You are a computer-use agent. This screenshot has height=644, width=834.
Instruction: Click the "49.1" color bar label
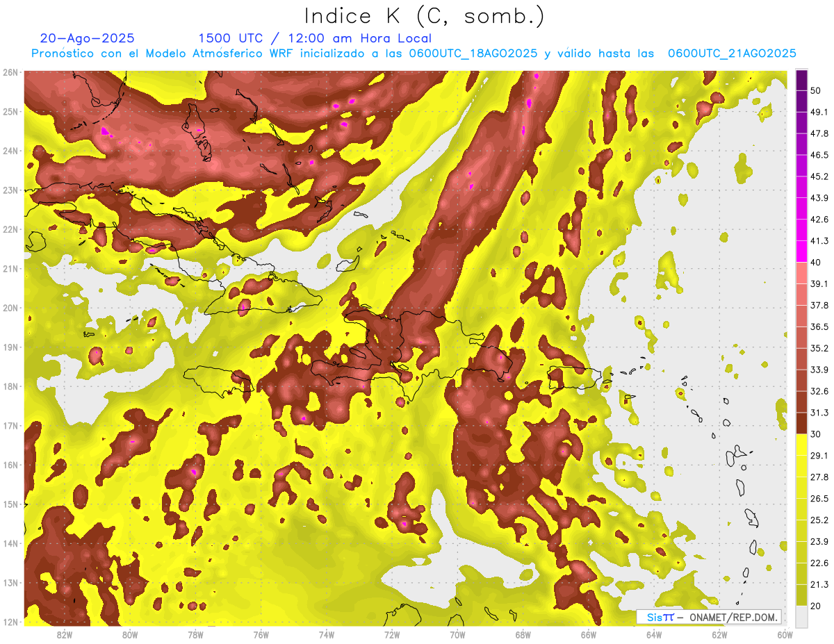pyautogui.click(x=819, y=113)
